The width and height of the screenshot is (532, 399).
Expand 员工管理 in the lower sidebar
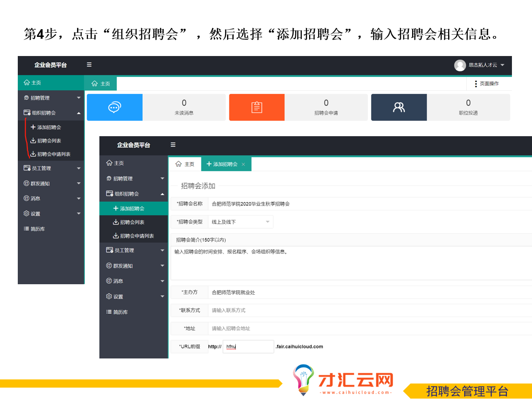pyautogui.click(x=133, y=251)
